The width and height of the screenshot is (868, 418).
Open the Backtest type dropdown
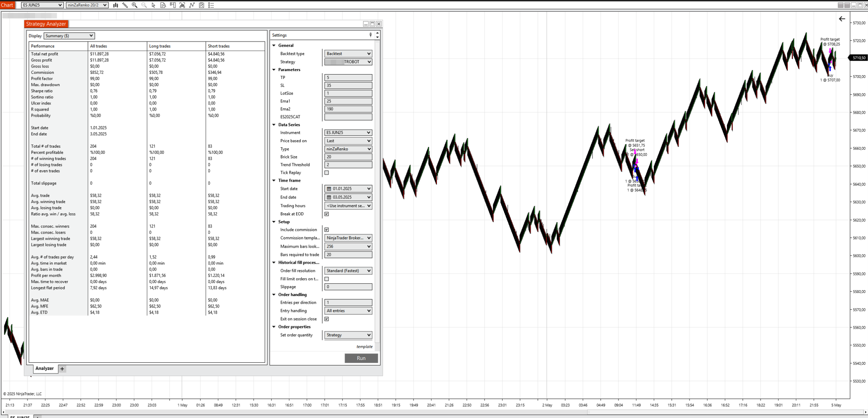click(348, 54)
